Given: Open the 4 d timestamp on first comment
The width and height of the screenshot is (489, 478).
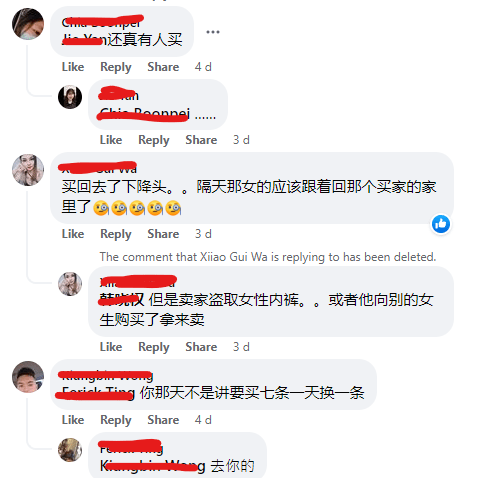Looking at the screenshot, I should 203,67.
